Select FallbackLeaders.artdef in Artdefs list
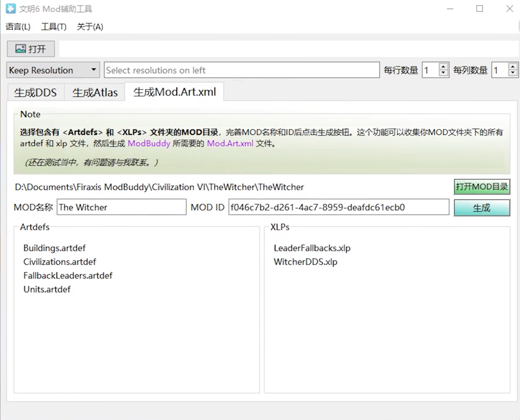The image size is (520, 420). (x=68, y=276)
